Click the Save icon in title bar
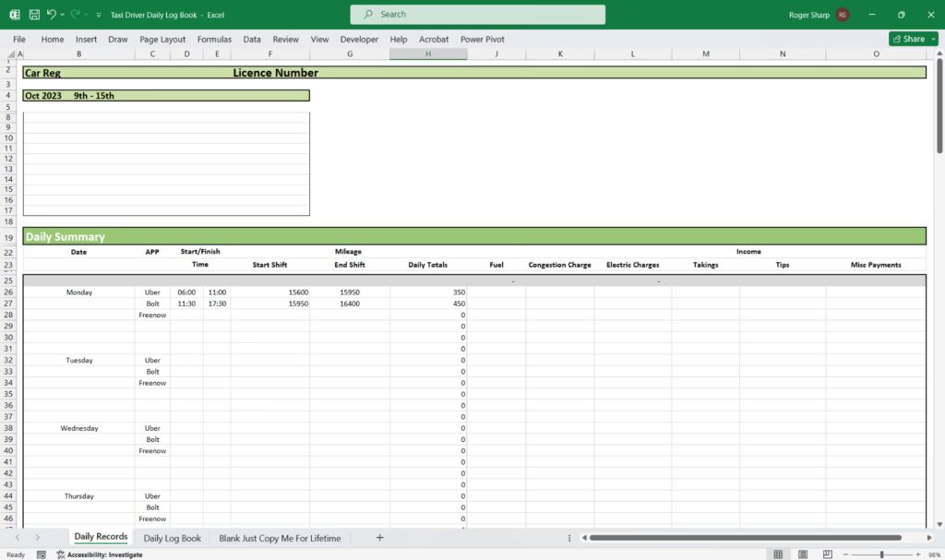The height and width of the screenshot is (560, 945). 34,15
